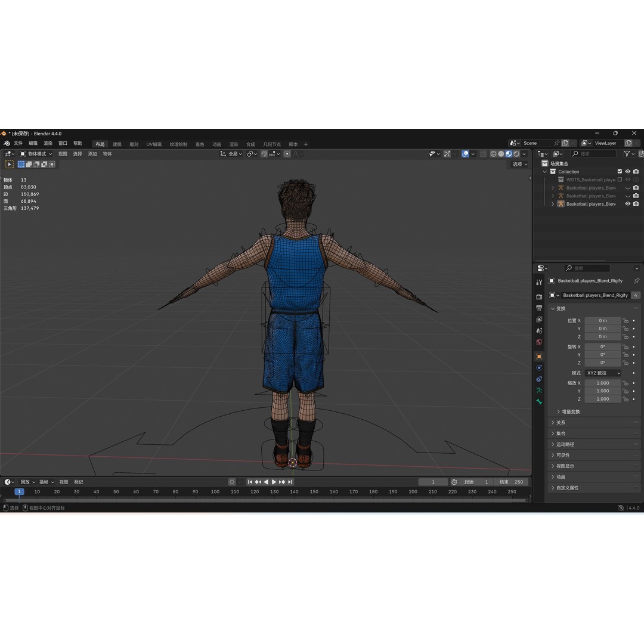Screen dimensions: 644x644
Task: Switch to the UV Editing workspace tab
Action: pos(154,144)
